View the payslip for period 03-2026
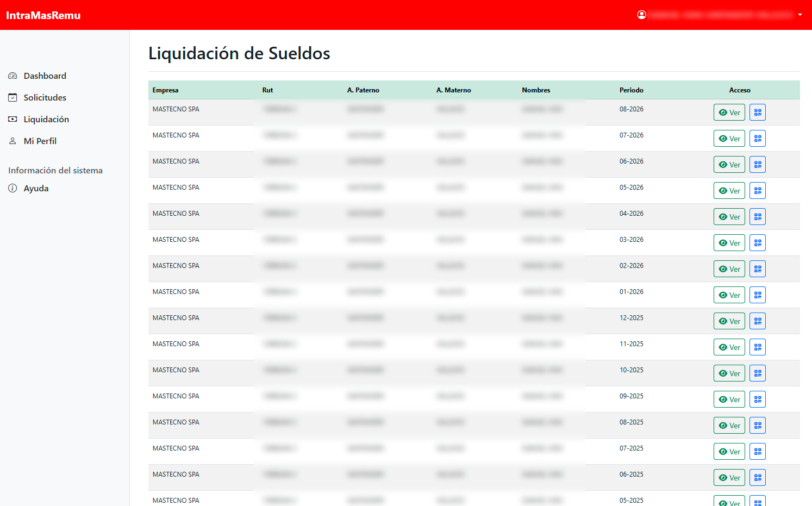 [729, 243]
